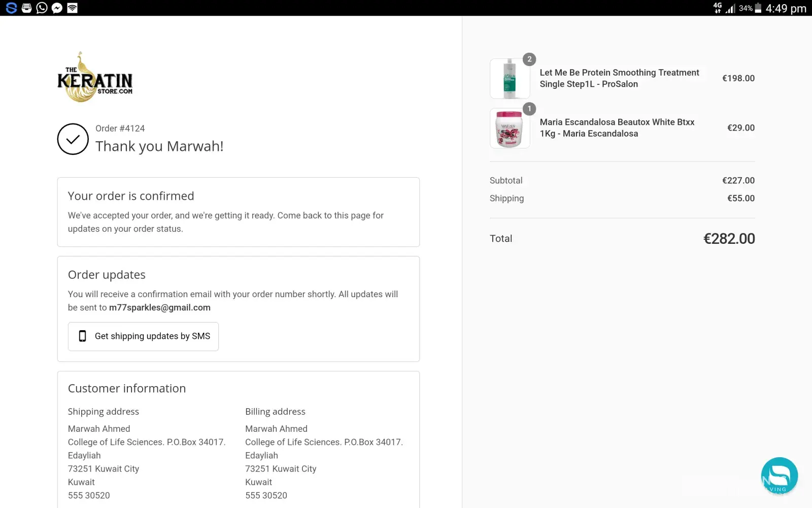Tap the Messenger notification icon

point(57,8)
